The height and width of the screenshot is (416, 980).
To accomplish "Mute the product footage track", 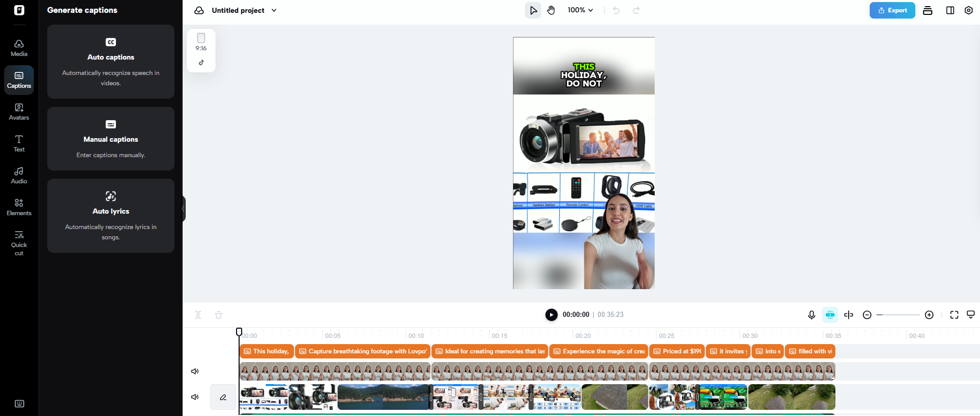I will click(195, 397).
